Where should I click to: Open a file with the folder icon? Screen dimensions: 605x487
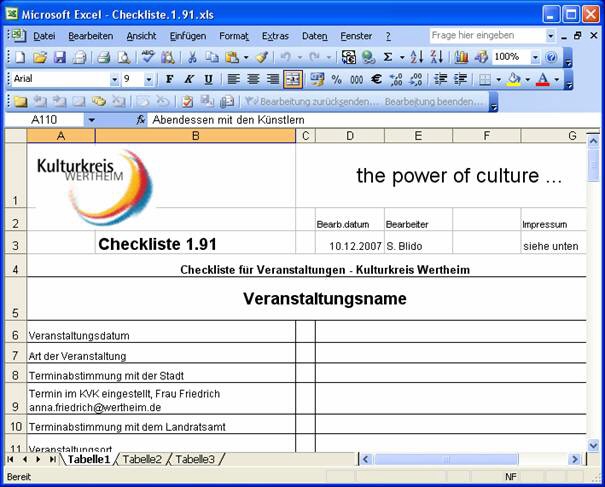(40, 57)
